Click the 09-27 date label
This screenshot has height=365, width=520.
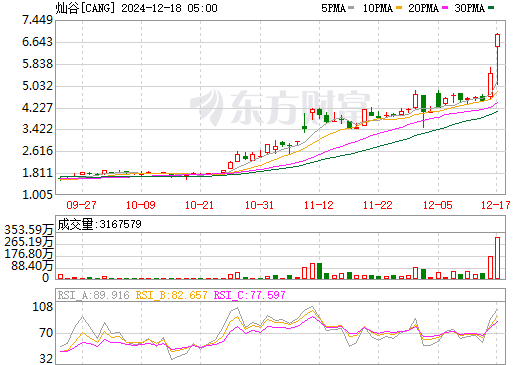pyautogui.click(x=81, y=205)
